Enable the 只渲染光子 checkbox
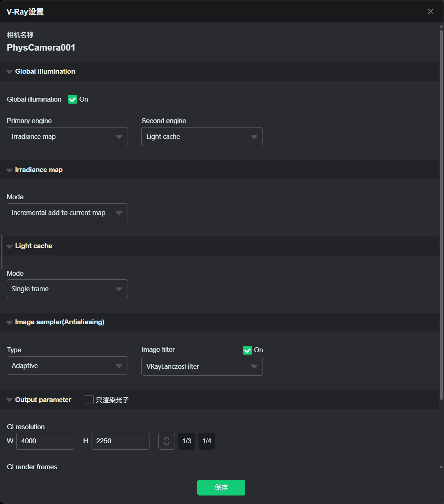This screenshot has width=444, height=504. pyautogui.click(x=89, y=400)
